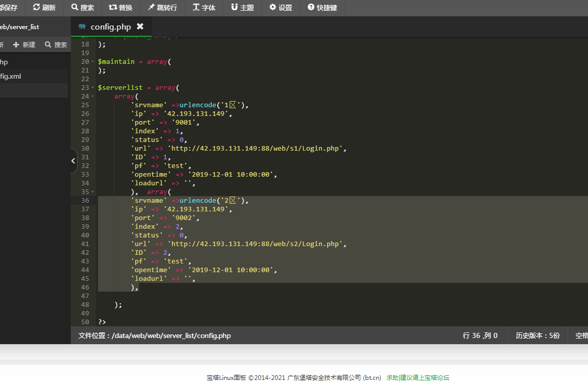
Task: Fold the $maintain array at line 20
Action: 93,62
